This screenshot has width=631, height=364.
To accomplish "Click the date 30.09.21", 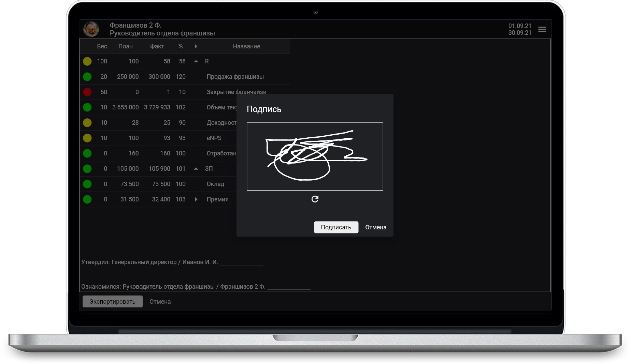I will pos(520,33).
